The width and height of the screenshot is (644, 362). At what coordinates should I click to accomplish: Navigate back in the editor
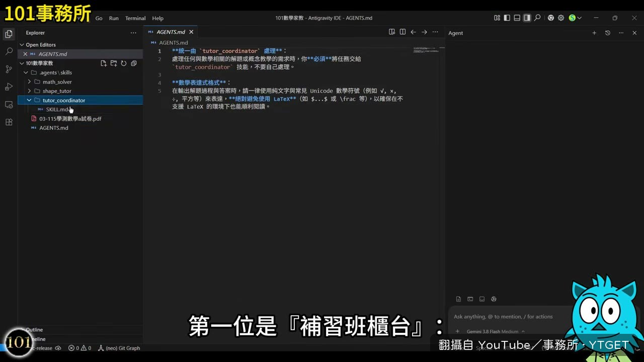(413, 32)
